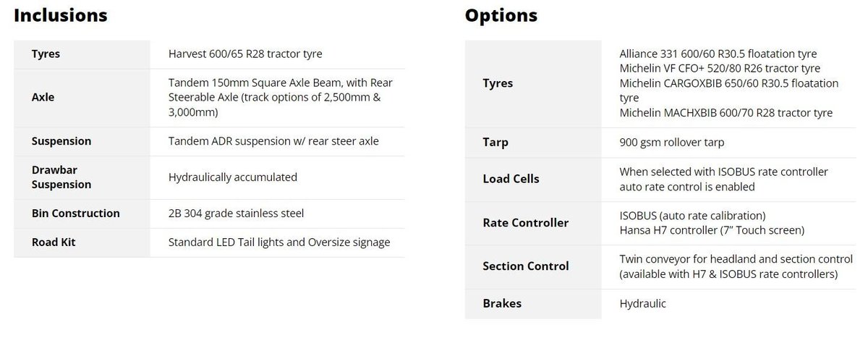Click the Options heading

[501, 15]
